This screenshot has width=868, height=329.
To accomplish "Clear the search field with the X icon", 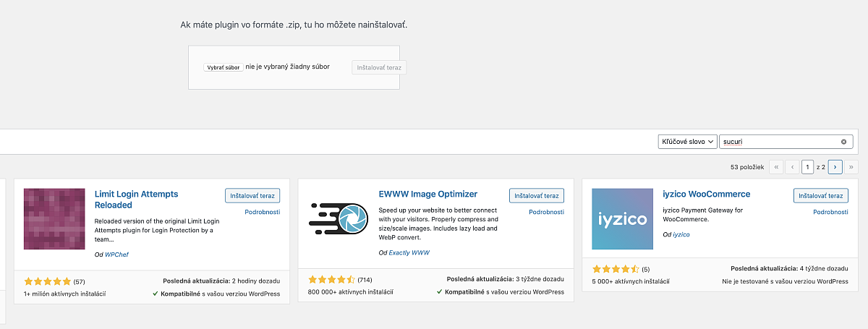I will (843, 142).
